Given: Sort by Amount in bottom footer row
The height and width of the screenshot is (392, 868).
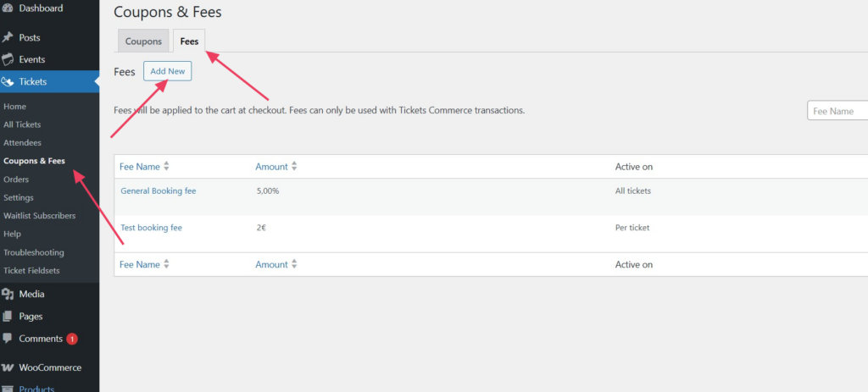Looking at the screenshot, I should pyautogui.click(x=294, y=265).
